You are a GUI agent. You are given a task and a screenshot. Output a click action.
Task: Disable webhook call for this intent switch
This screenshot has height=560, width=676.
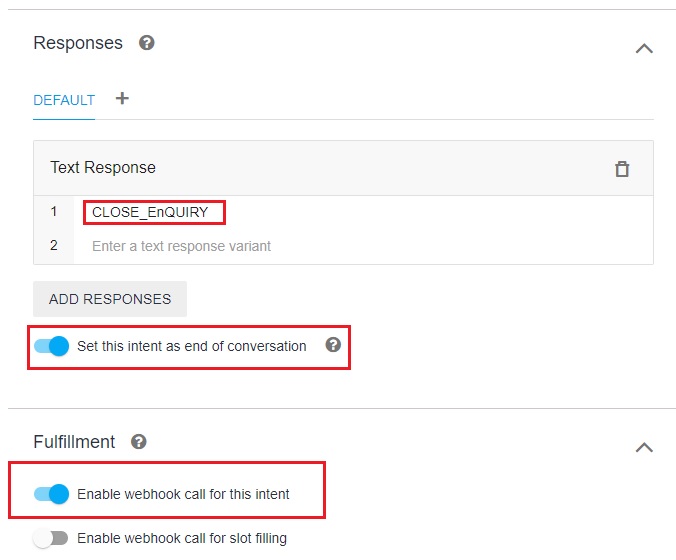51,493
